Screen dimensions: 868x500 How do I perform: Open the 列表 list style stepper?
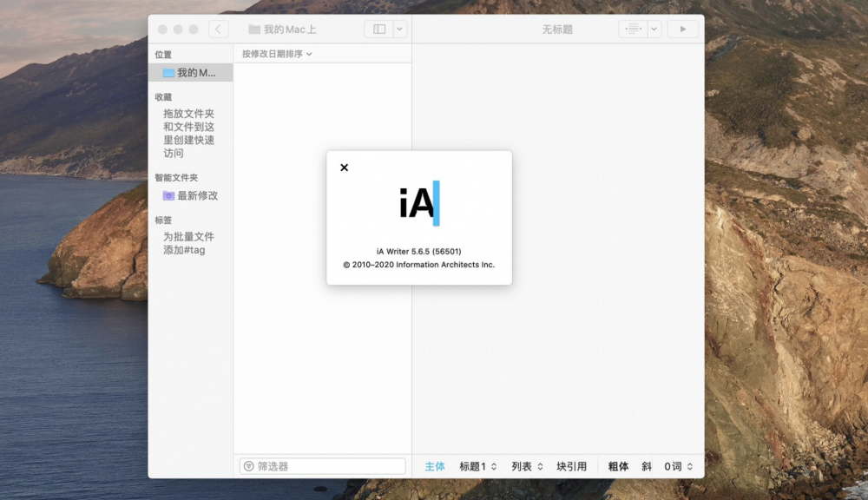527,466
